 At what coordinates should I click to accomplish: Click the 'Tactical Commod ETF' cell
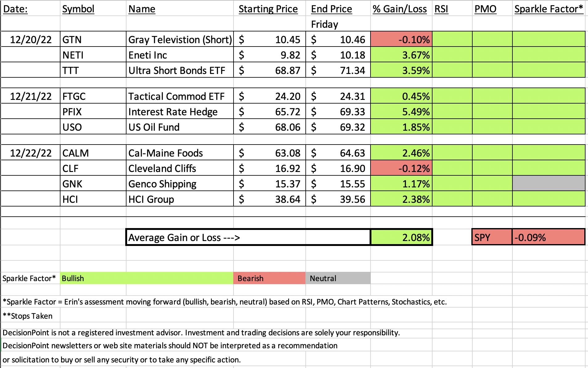[180, 96]
